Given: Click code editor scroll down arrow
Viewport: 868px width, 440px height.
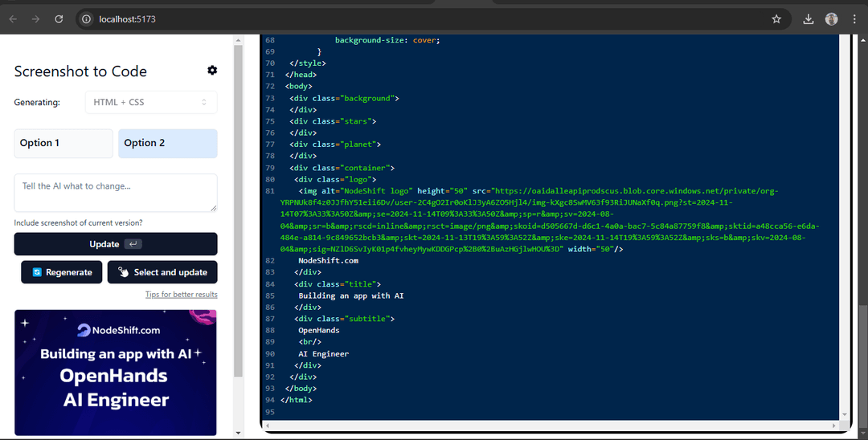Looking at the screenshot, I should click(x=845, y=414).
